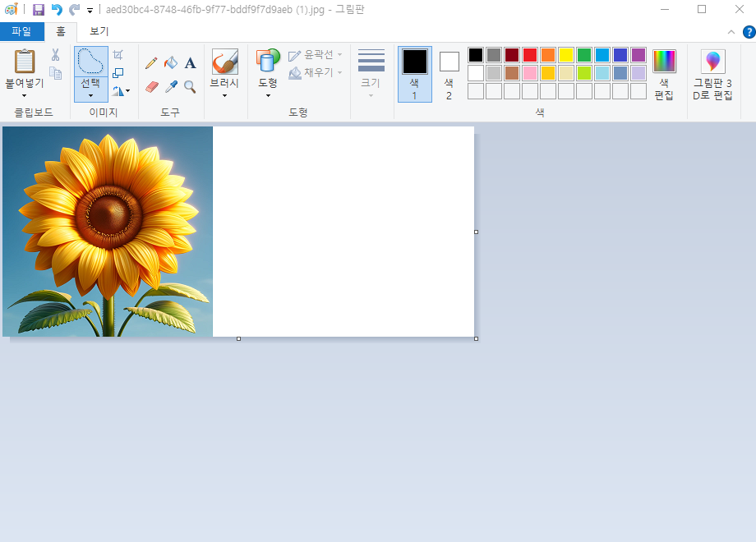756x542 pixels.
Task: Collapse the ribbon with the chevron
Action: pos(731,32)
